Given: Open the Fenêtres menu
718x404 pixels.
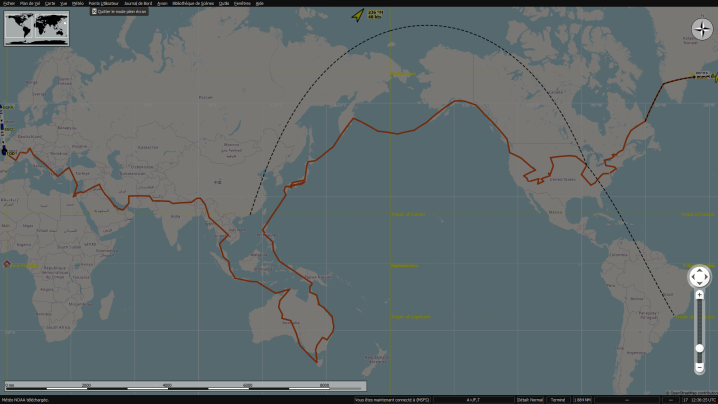Looking at the screenshot, I should tap(242, 3).
